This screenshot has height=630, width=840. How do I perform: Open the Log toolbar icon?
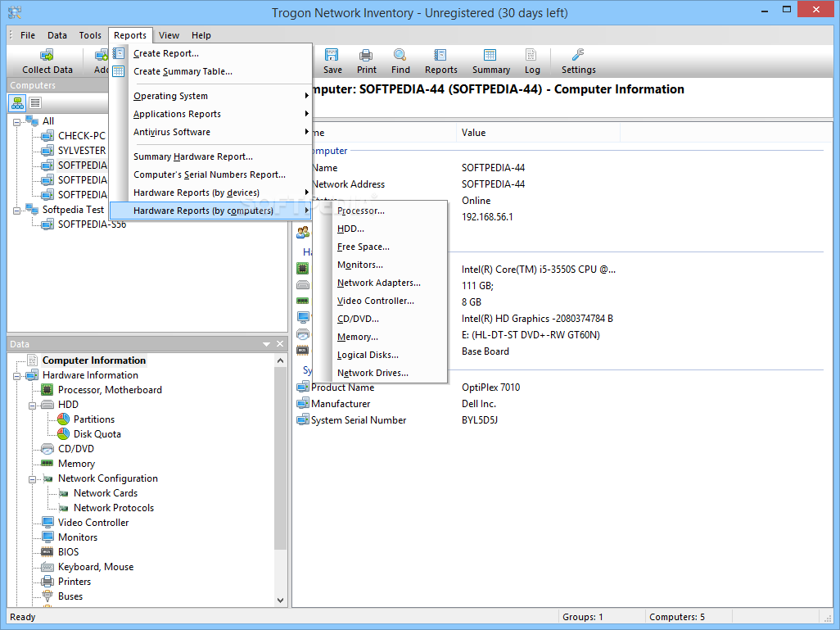point(531,55)
